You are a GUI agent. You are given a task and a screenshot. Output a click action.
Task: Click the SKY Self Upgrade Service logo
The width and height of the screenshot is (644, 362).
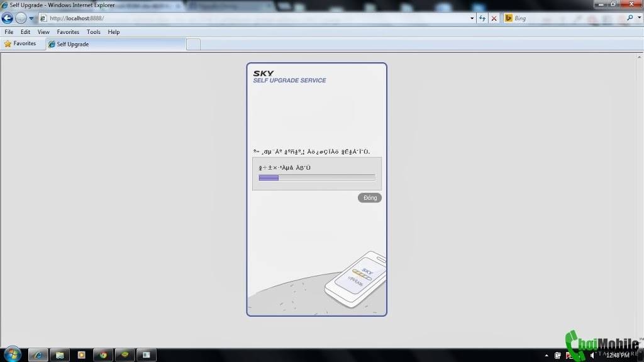(289, 77)
